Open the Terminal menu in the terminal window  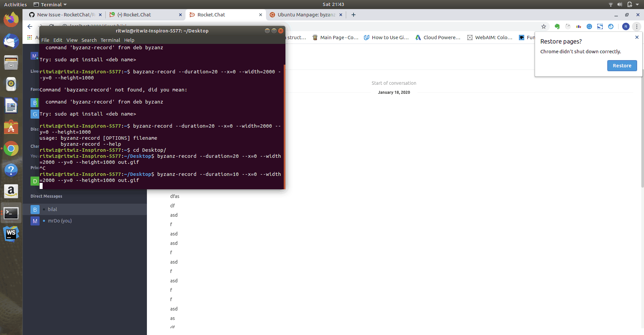point(110,40)
